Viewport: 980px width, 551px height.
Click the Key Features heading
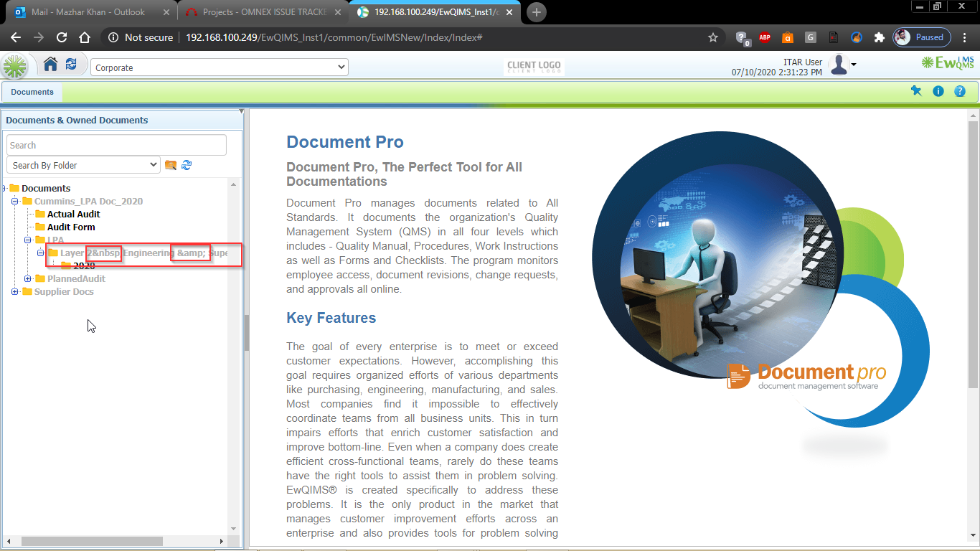[x=331, y=318]
